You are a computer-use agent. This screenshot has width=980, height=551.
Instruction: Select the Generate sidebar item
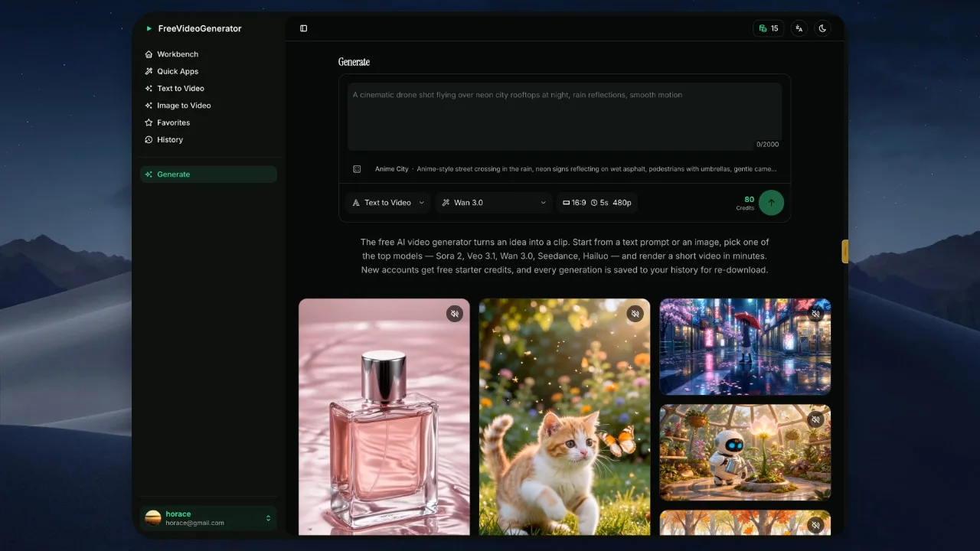208,174
